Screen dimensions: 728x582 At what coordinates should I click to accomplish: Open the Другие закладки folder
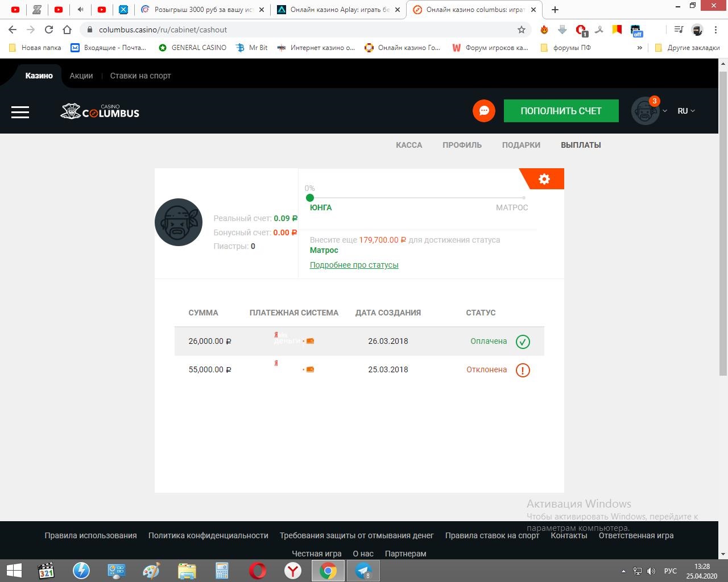pos(687,48)
